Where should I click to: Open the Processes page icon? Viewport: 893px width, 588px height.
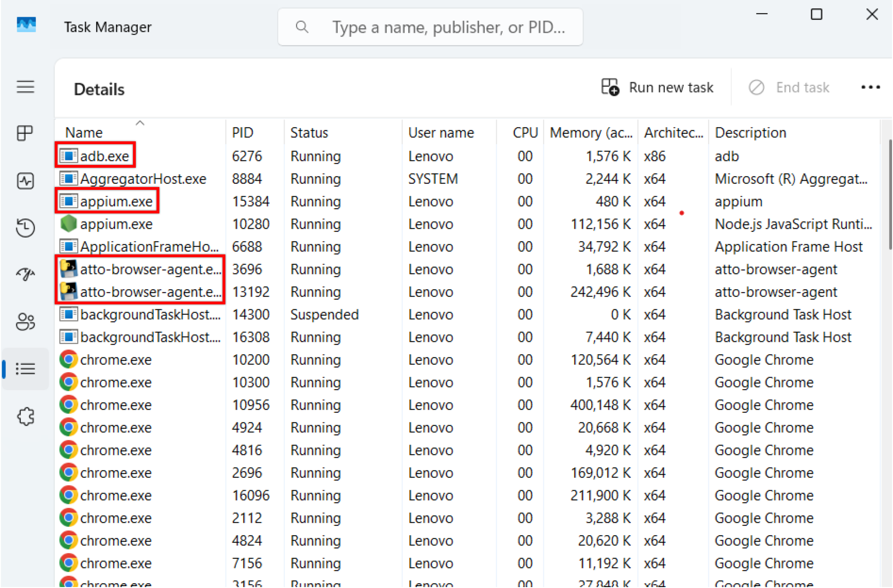26,133
